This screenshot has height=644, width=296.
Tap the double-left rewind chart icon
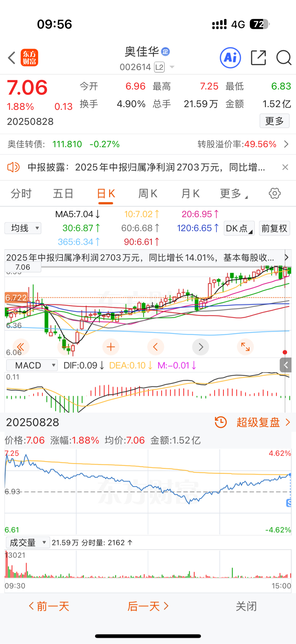[x=20, y=347]
